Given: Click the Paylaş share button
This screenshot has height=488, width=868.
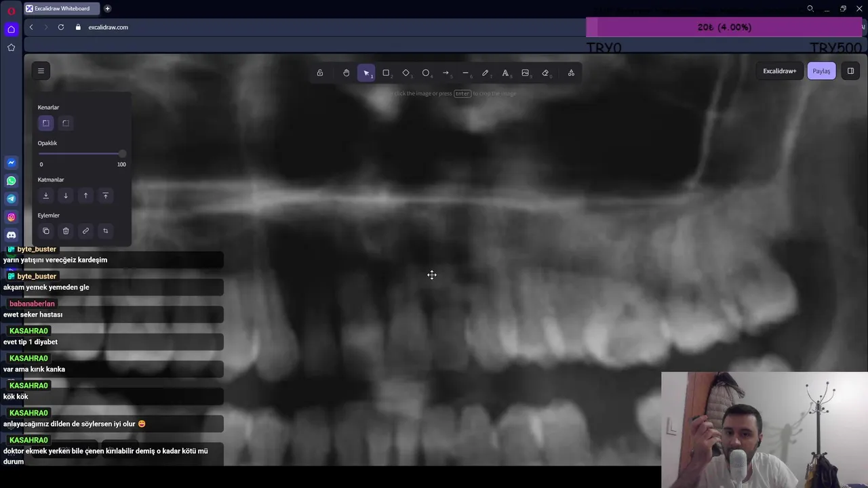Looking at the screenshot, I should [x=821, y=71].
